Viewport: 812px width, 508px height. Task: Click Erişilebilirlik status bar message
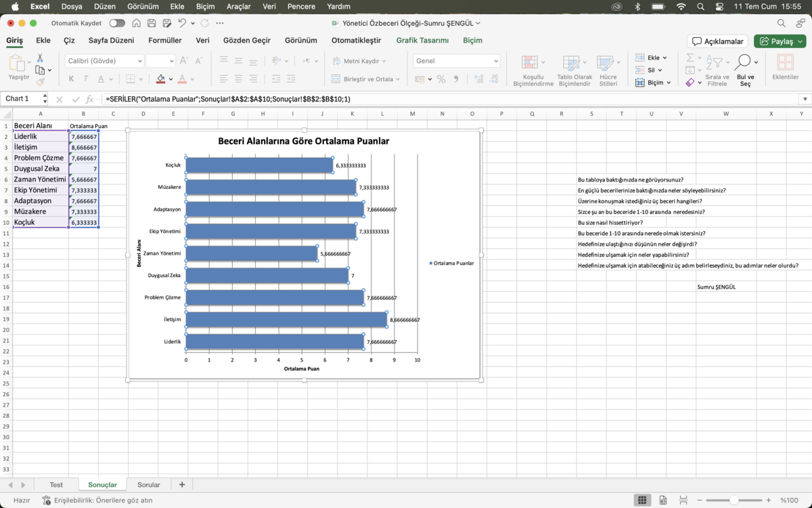97,500
